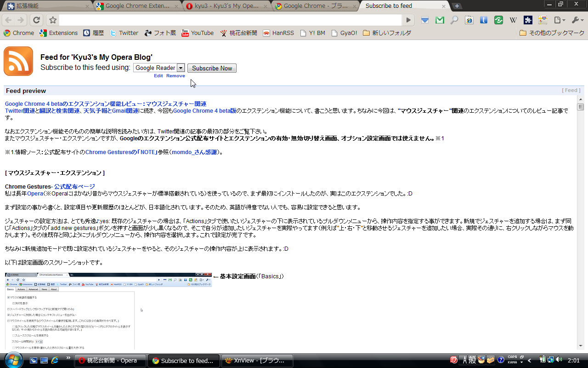Click the blue 't' Twitter extension icon
This screenshot has width=588, height=368.
pyautogui.click(x=484, y=20)
